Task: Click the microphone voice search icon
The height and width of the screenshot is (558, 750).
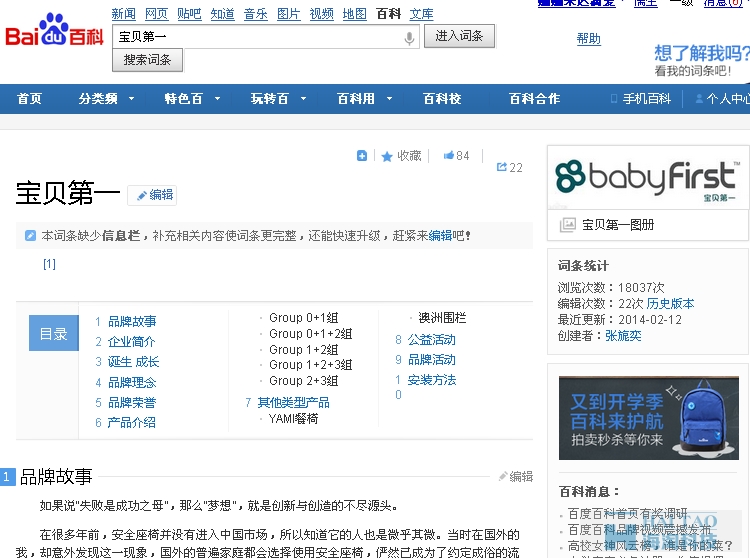Action: pos(409,38)
